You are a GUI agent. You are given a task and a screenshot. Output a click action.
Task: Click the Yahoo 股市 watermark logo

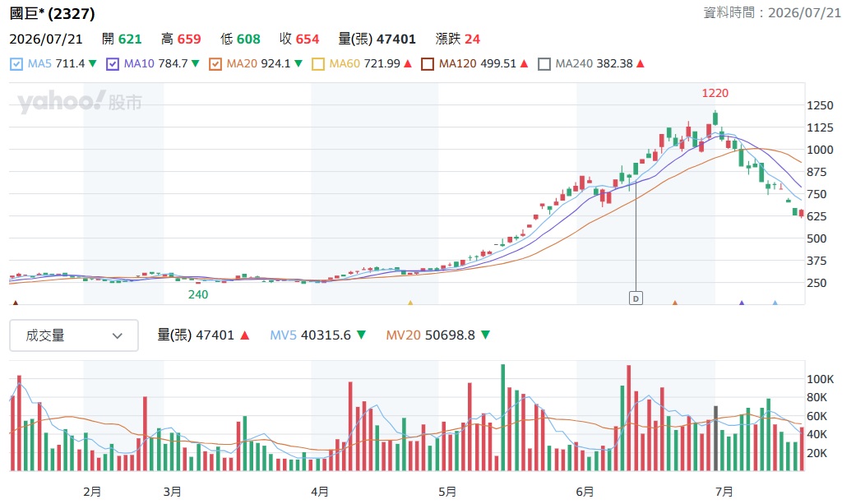click(79, 101)
